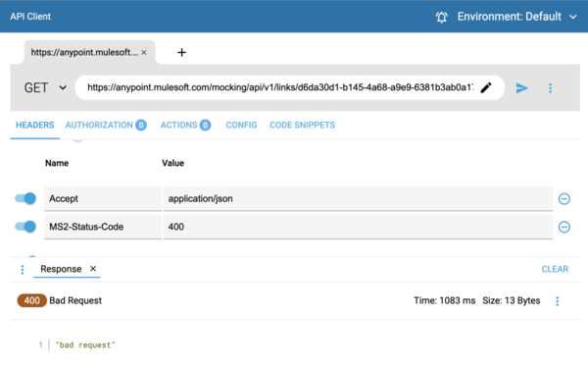Open request options three-dot menu
The image size is (588, 367).
[x=550, y=88]
